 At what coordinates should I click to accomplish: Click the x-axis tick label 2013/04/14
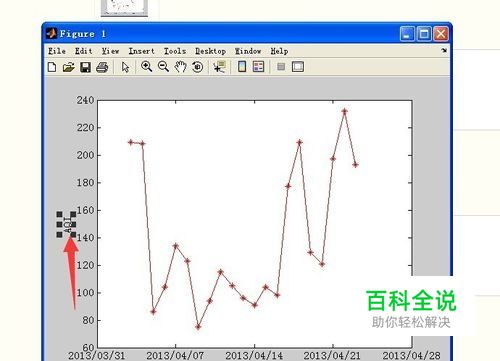[x=254, y=355]
